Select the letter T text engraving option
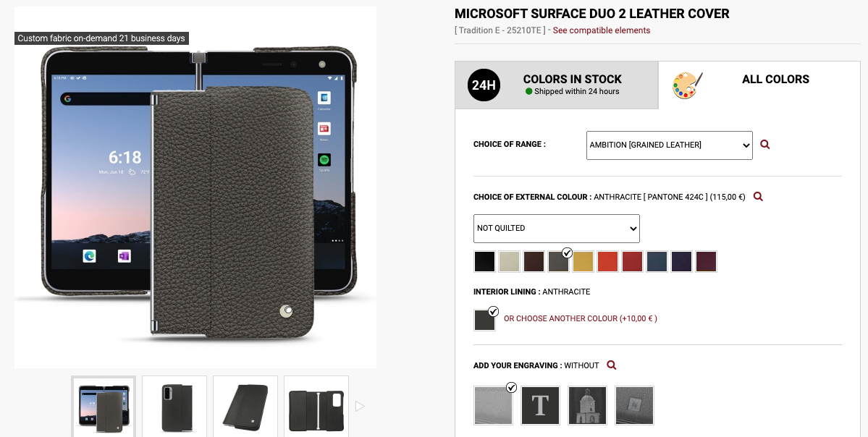The height and width of the screenshot is (437, 868). point(540,405)
